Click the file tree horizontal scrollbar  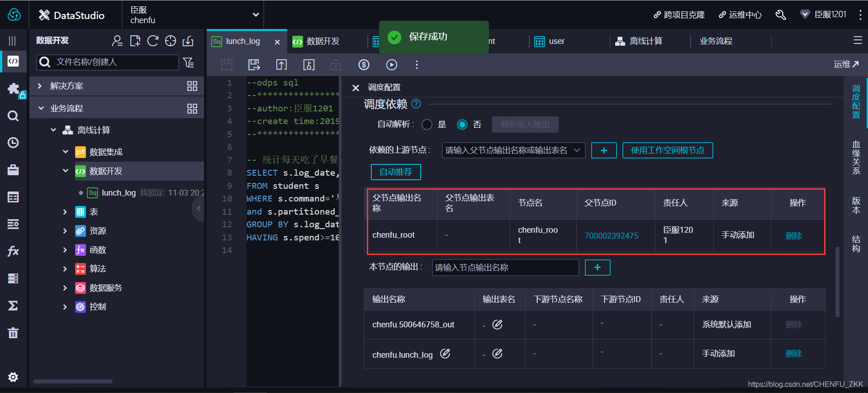point(73,381)
